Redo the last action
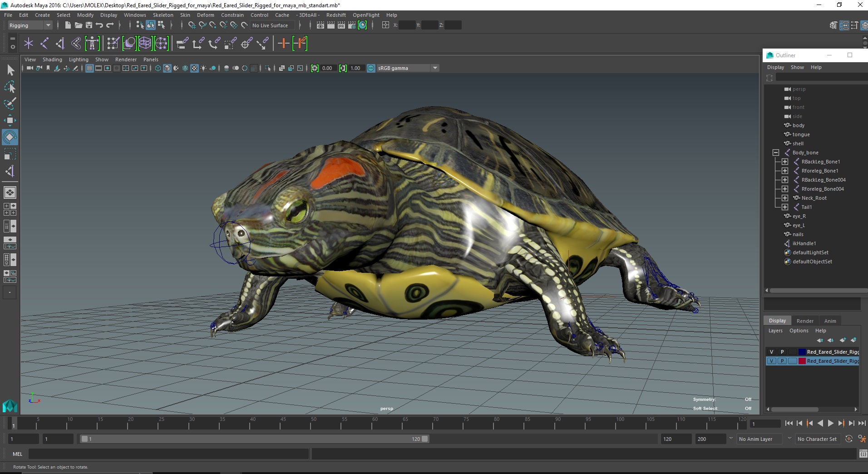868x474 pixels. tap(110, 25)
